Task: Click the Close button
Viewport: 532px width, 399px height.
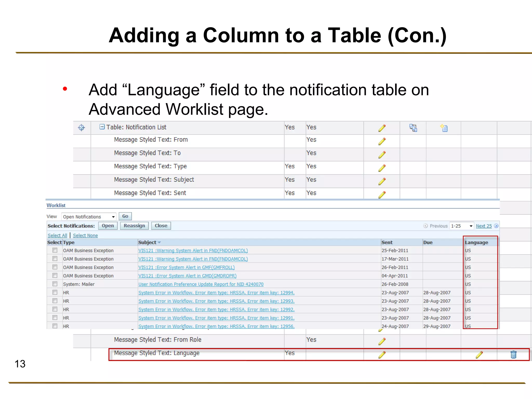Action: click(x=161, y=226)
